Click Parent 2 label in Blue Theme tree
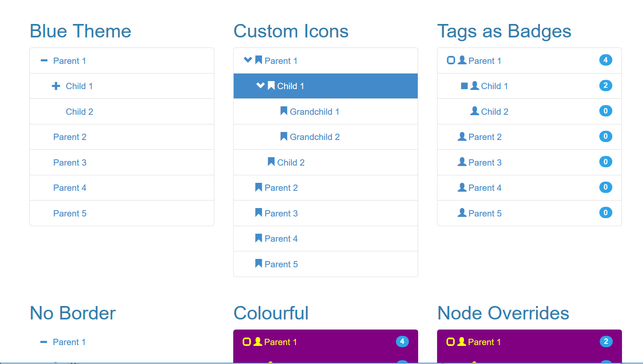This screenshot has width=643, height=364. 70,137
